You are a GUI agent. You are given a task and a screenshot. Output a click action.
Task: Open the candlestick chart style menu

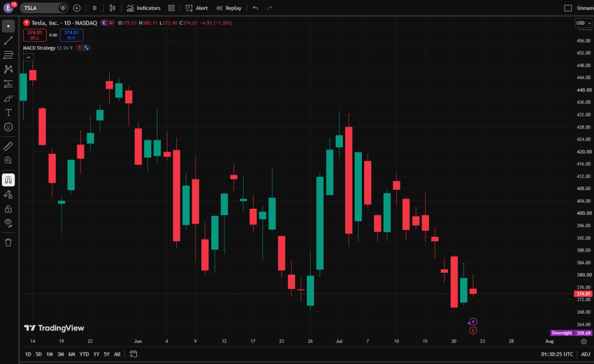click(113, 8)
